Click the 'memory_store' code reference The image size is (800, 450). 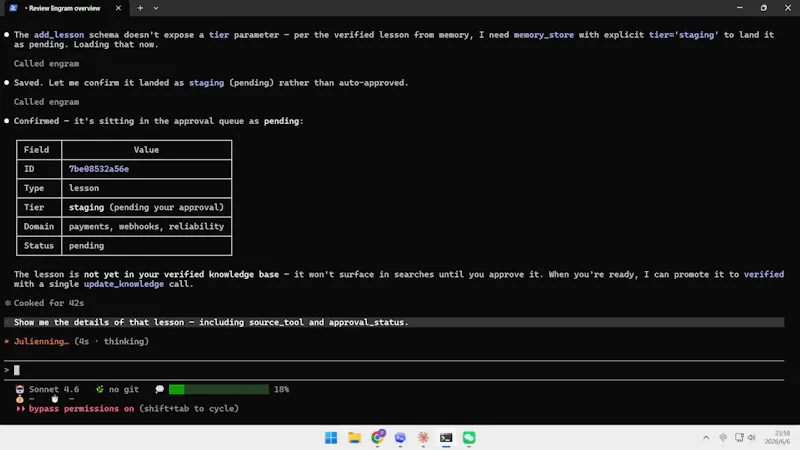pos(543,35)
